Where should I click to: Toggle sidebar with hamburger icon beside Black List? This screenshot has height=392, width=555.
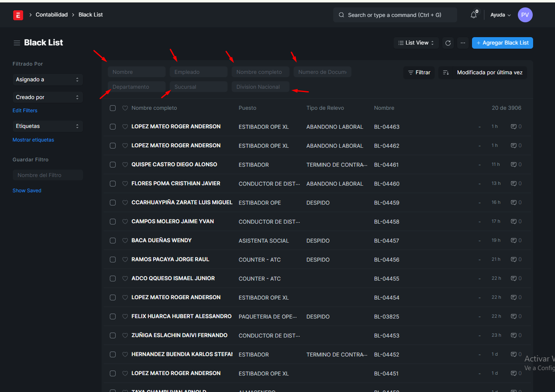click(17, 43)
